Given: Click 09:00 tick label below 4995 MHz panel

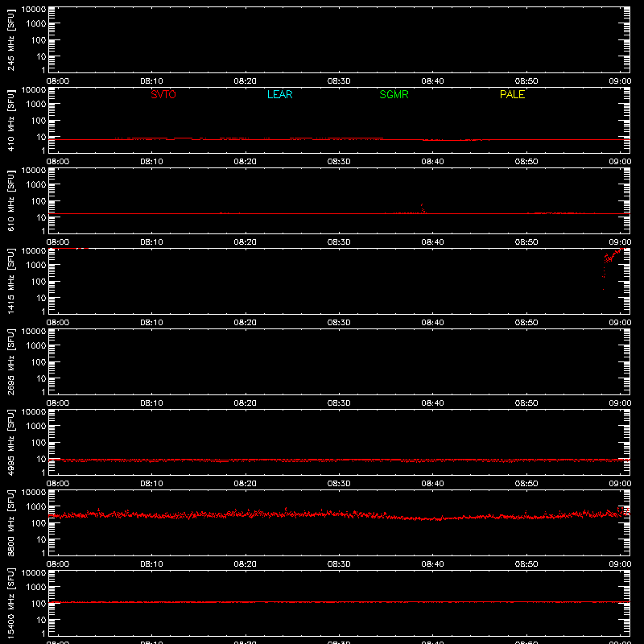Looking at the screenshot, I should tap(620, 484).
